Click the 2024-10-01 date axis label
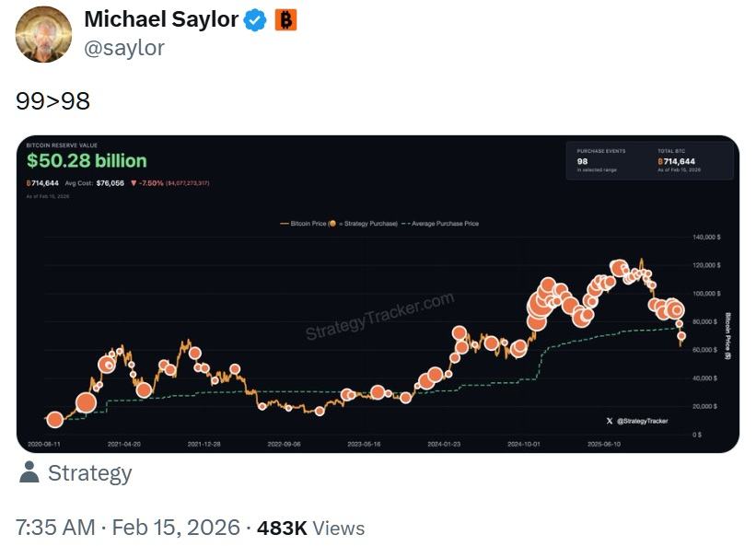Image resolution: width=756 pixels, height=546 pixels. click(x=525, y=444)
